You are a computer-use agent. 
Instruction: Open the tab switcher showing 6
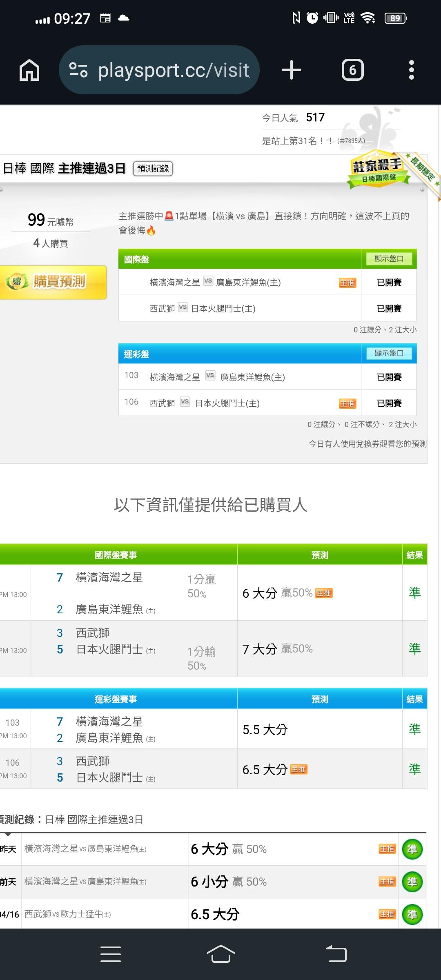[353, 70]
